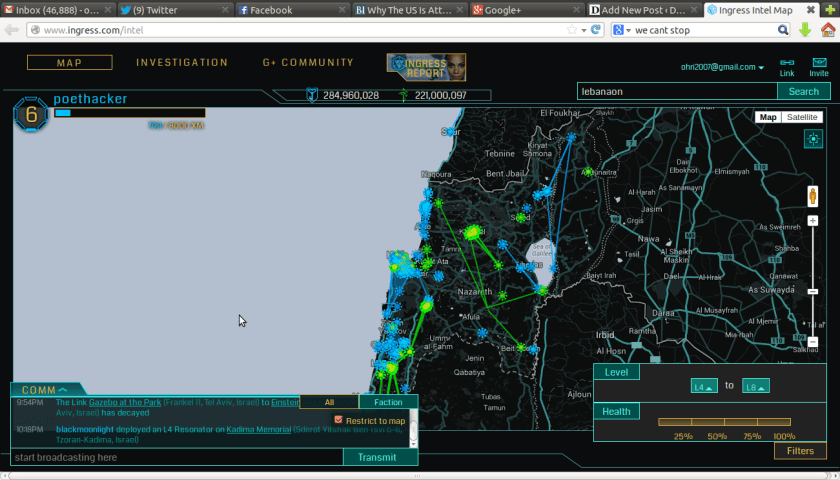Expand the account email dropdown
This screenshot has height=480, width=840.
tap(761, 68)
